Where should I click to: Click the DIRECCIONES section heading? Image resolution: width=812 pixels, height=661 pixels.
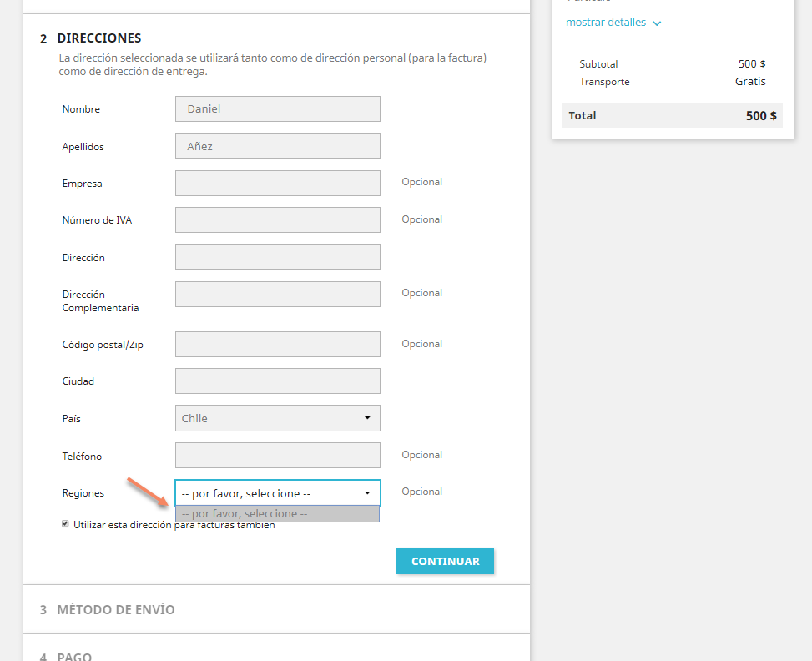point(99,38)
